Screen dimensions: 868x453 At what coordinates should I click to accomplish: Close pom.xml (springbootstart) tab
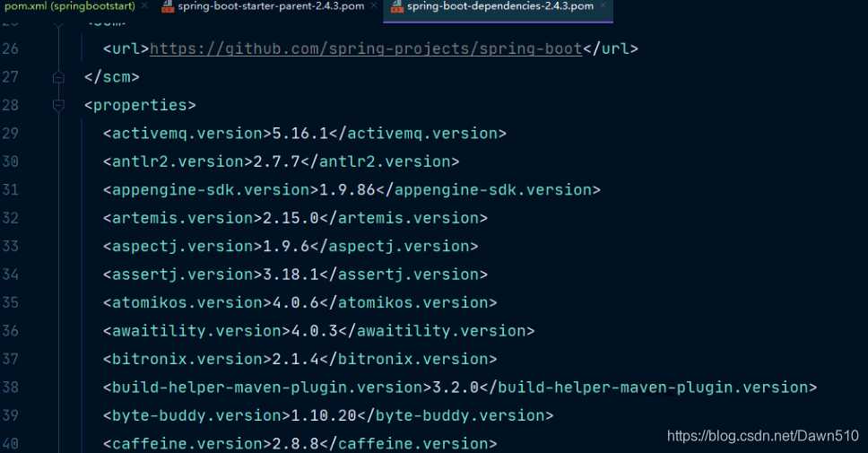(x=144, y=5)
